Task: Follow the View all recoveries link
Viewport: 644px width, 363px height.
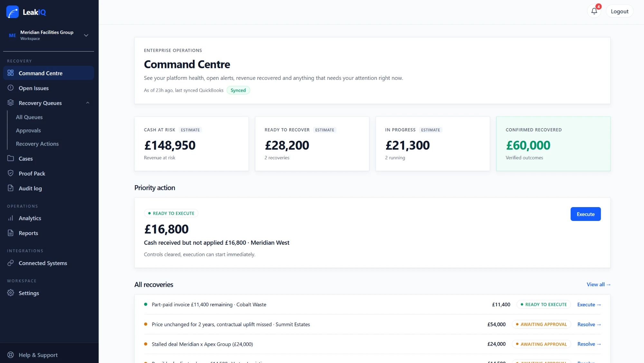Action: click(x=599, y=284)
